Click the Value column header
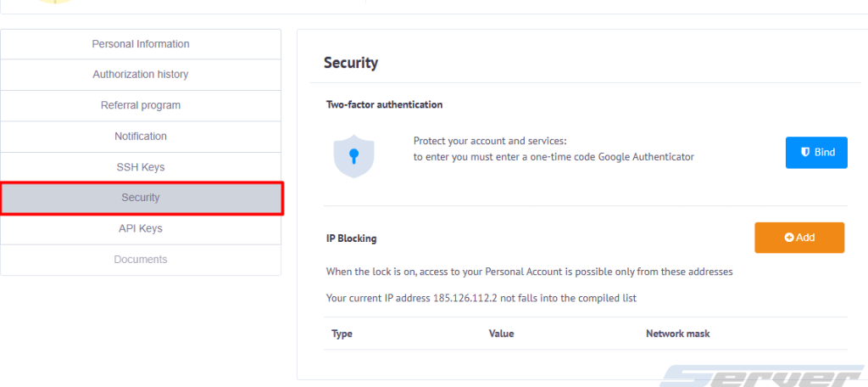The width and height of the screenshot is (868, 387). click(x=502, y=334)
